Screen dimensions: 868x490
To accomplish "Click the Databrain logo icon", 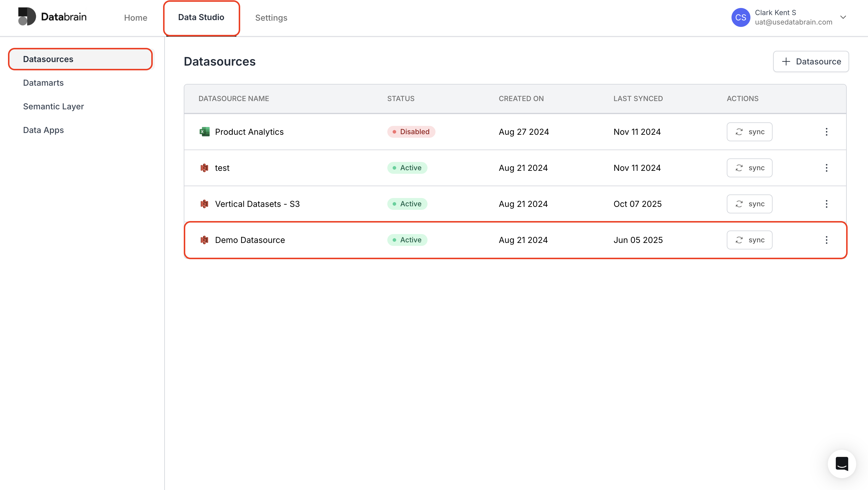I will click(27, 17).
